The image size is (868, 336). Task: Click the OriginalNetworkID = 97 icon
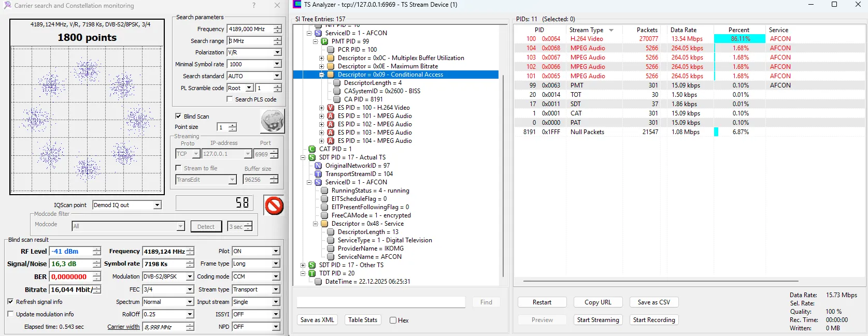pyautogui.click(x=318, y=166)
